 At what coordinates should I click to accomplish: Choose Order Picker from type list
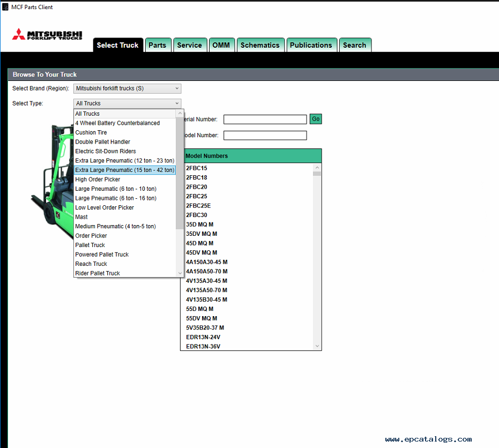[x=125, y=236]
